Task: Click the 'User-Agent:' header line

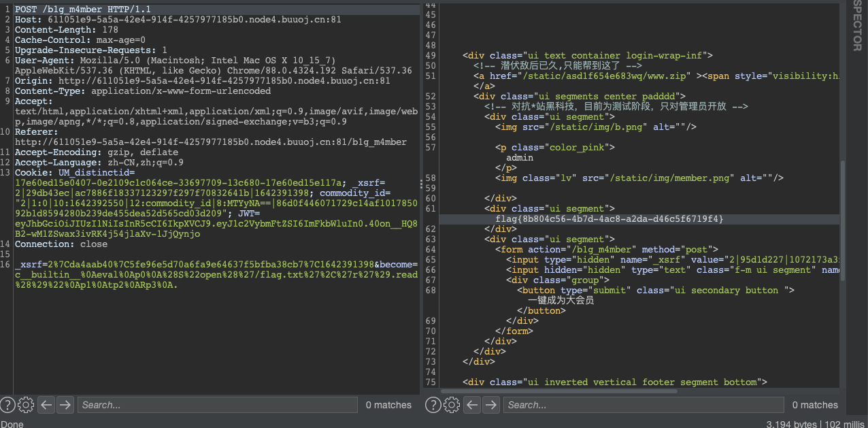Action: point(176,61)
